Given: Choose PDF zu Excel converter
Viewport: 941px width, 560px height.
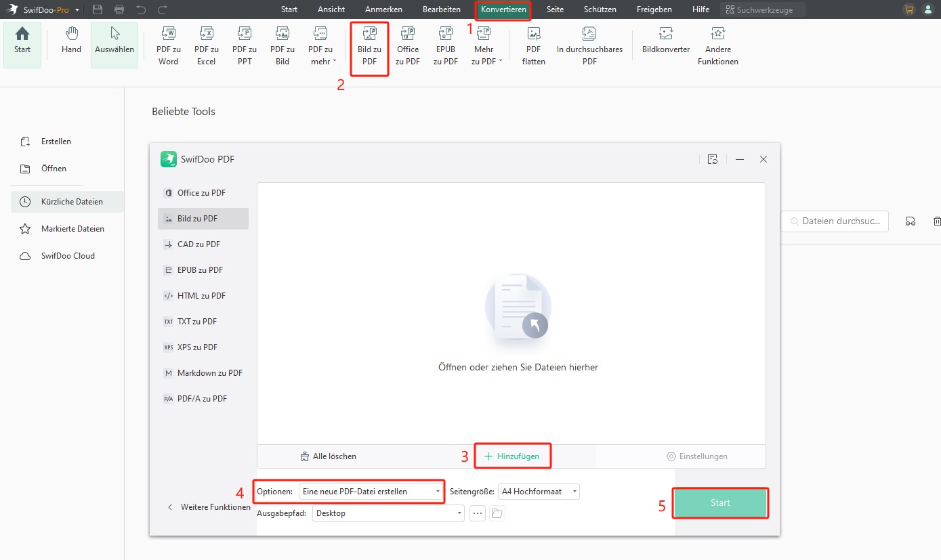Looking at the screenshot, I should tap(206, 45).
